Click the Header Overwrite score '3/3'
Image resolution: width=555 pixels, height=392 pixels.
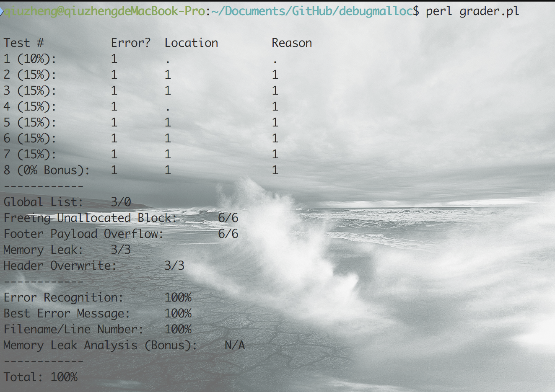point(174,266)
